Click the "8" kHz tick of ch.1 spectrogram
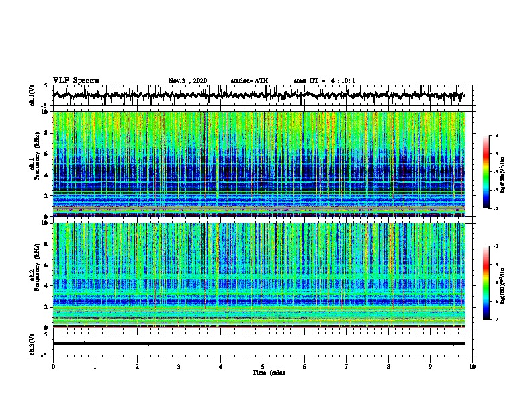Screen dimensions: 532x411 47,133
